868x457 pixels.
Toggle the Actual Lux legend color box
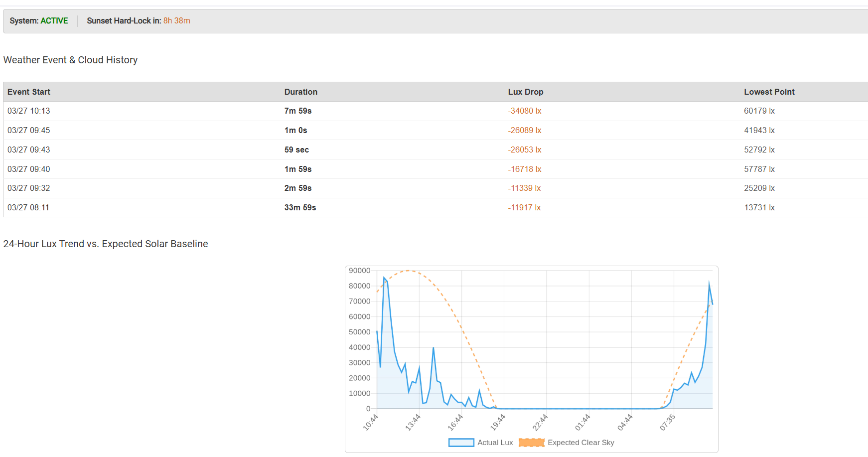(x=461, y=443)
